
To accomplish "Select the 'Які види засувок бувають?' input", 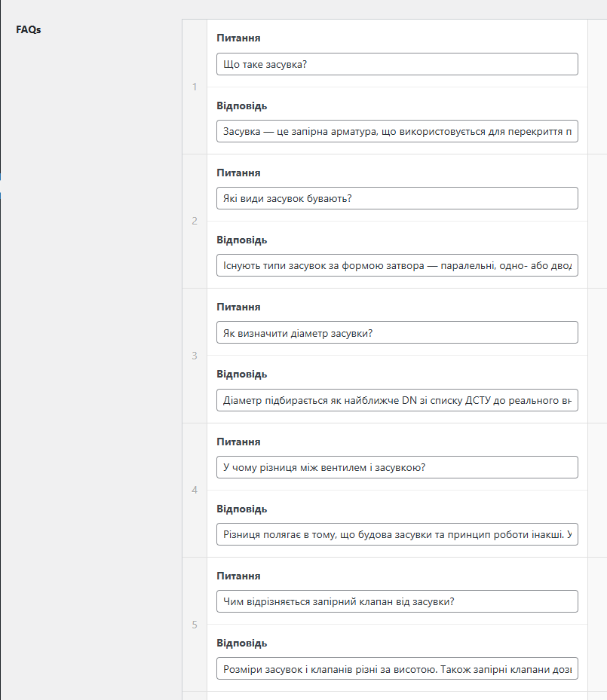I will click(x=397, y=198).
